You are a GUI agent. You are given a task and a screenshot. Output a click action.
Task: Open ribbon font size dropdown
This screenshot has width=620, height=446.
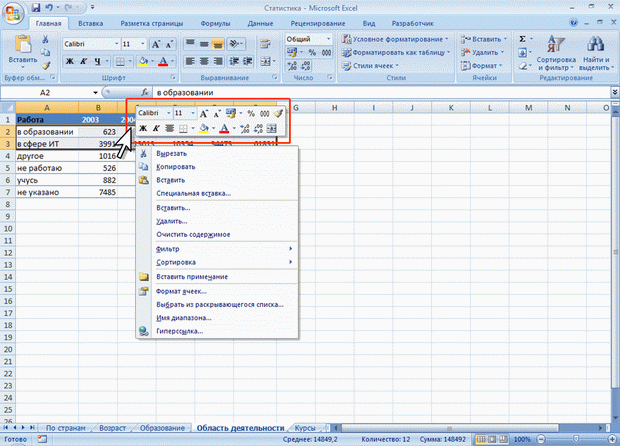coord(143,44)
